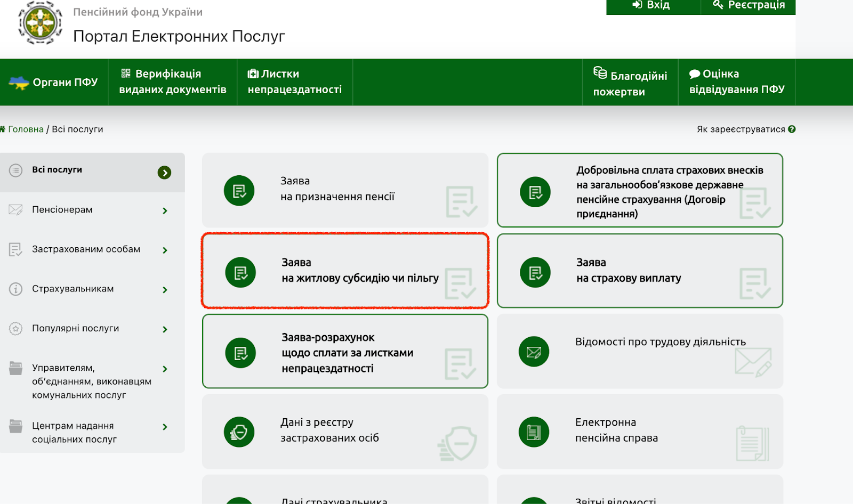The width and height of the screenshot is (853, 504).
Task: Click the document icon in Електронна пенсійна справа
Action: tap(534, 432)
